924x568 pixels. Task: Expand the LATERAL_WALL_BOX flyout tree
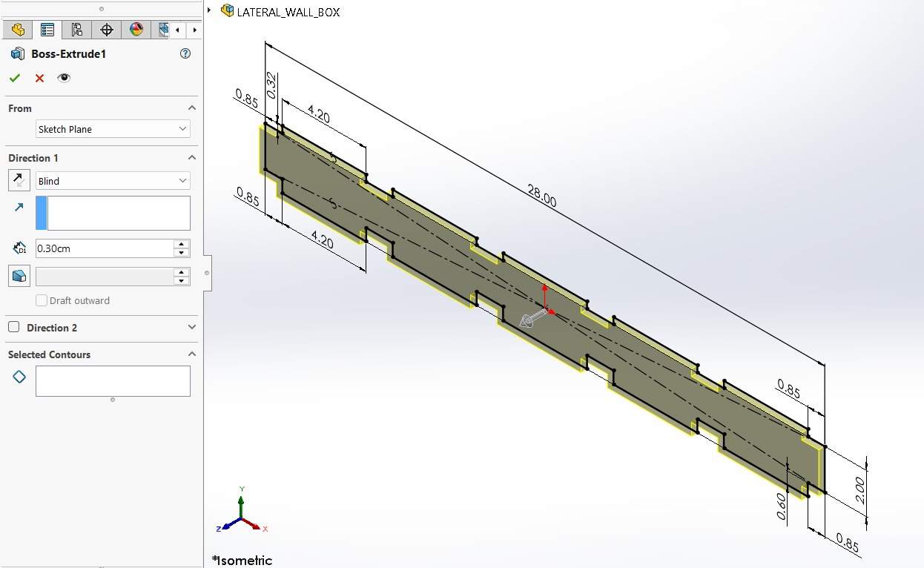[x=210, y=10]
